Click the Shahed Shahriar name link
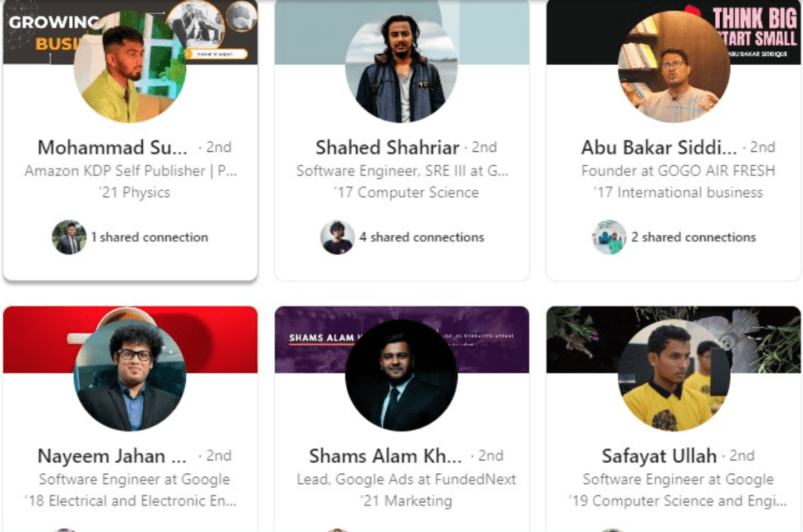 point(387,147)
